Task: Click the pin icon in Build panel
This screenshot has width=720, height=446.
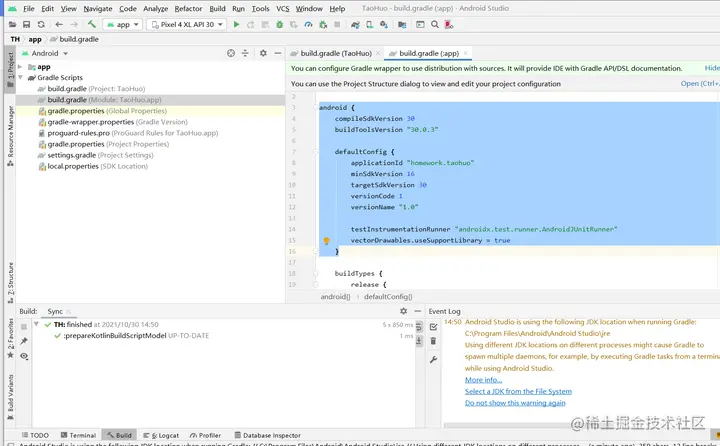Action: [24, 341]
